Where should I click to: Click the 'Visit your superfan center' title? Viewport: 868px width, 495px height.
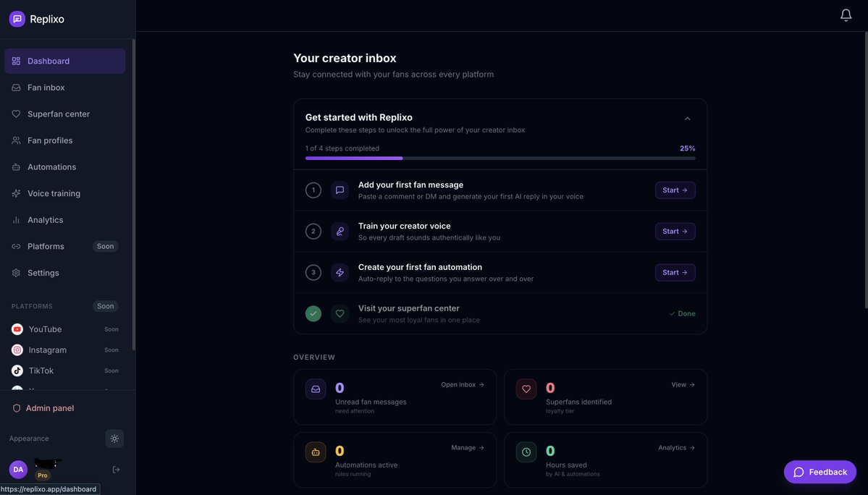408,308
